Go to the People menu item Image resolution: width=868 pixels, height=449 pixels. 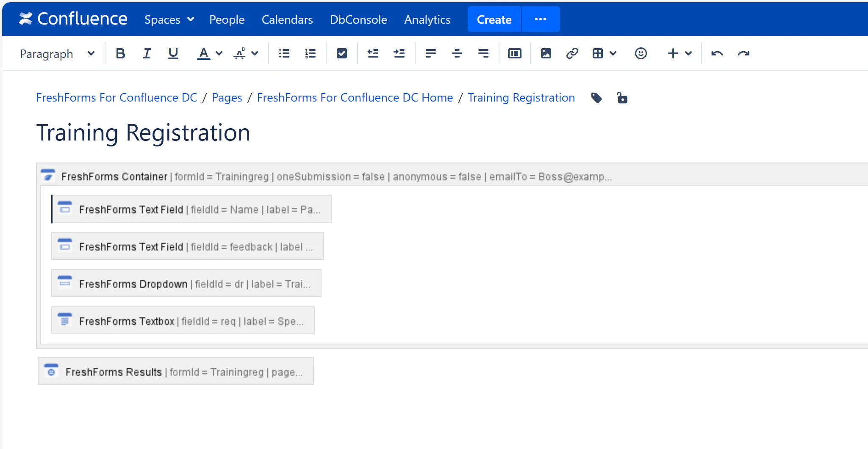point(227,19)
